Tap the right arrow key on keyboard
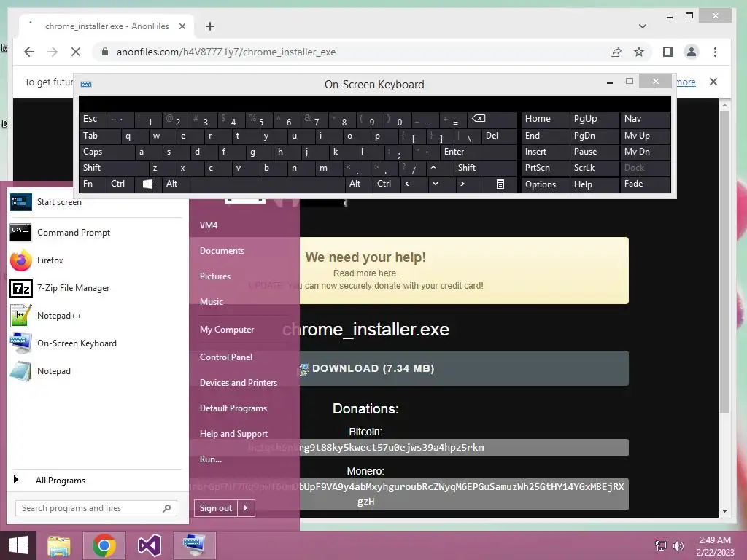 462,184
